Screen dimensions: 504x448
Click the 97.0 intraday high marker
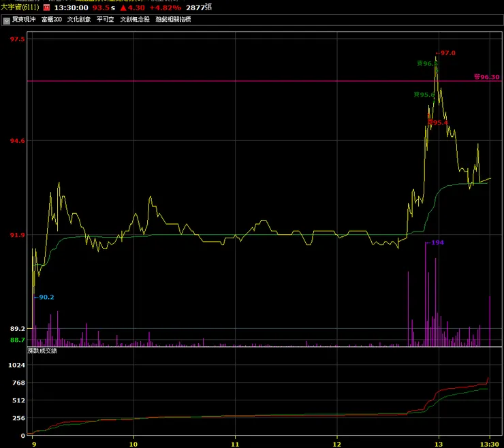click(x=447, y=53)
